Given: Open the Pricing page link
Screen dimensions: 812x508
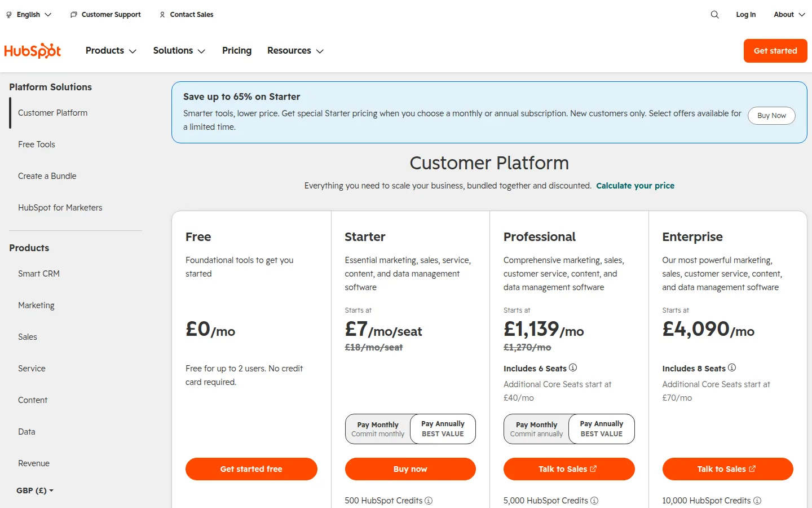Looking at the screenshot, I should (x=237, y=51).
